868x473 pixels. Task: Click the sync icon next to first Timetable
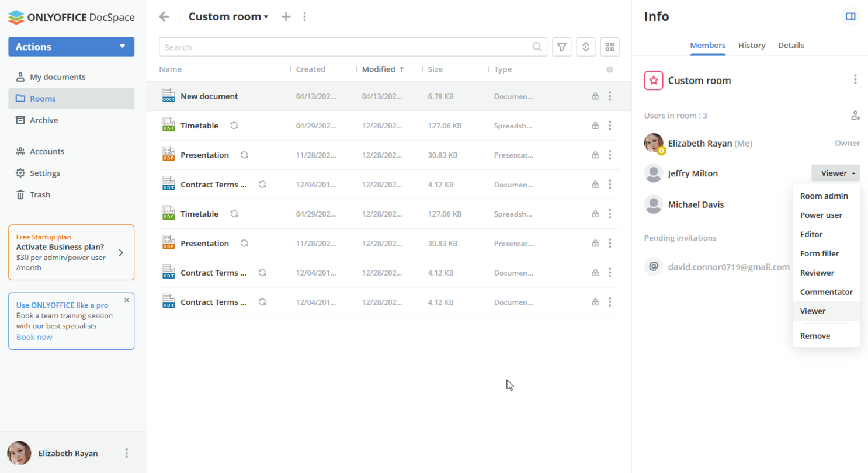234,126
